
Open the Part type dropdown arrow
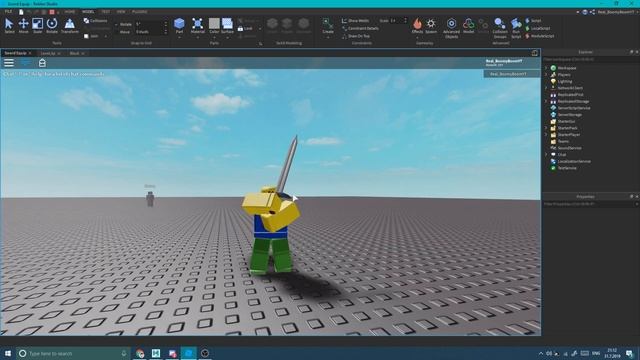pos(179,38)
